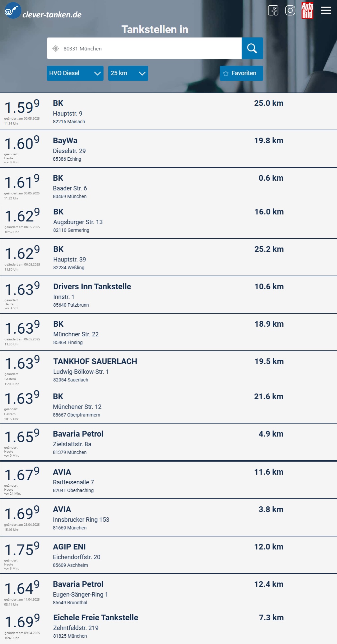337x644 pixels.
Task: Open the hamburger menu
Action: 326,10
